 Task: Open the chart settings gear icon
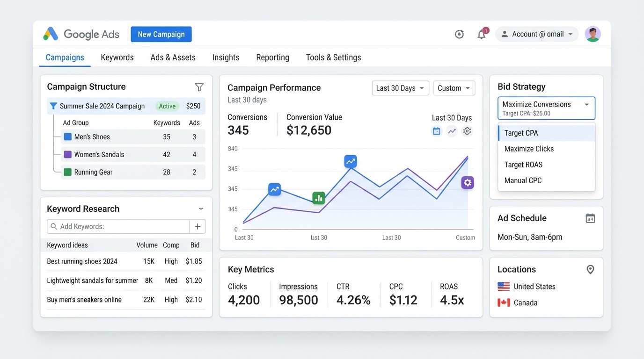(467, 131)
